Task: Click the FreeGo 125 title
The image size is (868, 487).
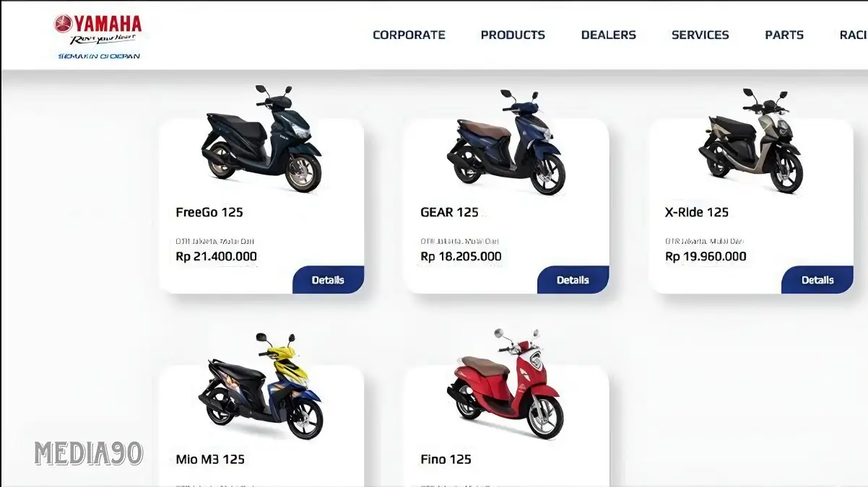Action: [x=209, y=212]
